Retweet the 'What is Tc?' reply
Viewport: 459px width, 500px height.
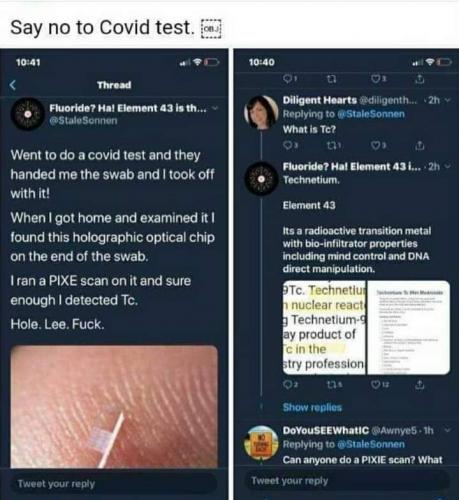click(x=334, y=145)
